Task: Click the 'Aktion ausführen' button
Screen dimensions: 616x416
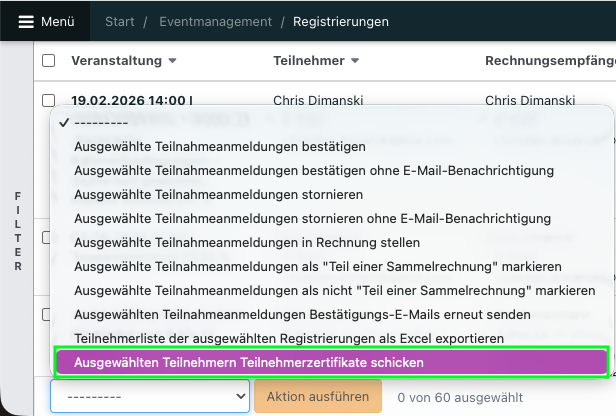Action: coord(318,396)
